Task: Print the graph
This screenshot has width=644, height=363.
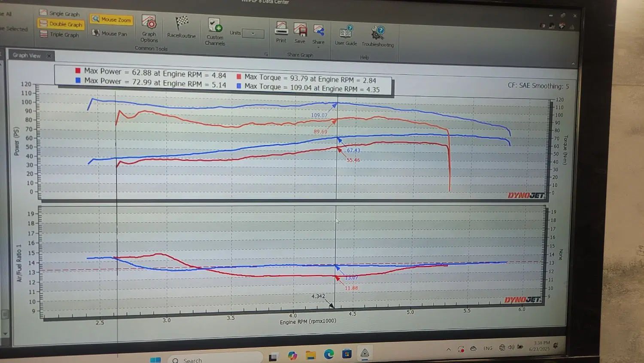Action: tap(281, 32)
